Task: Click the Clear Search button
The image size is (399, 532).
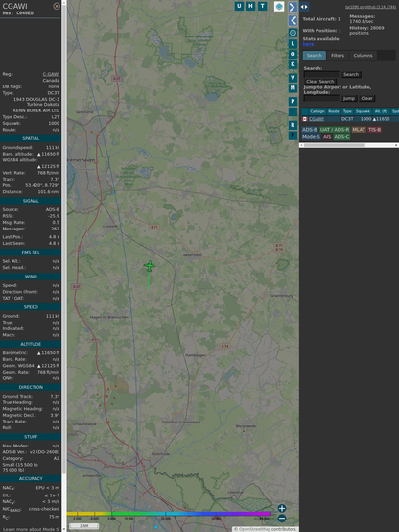Action: pos(320,82)
